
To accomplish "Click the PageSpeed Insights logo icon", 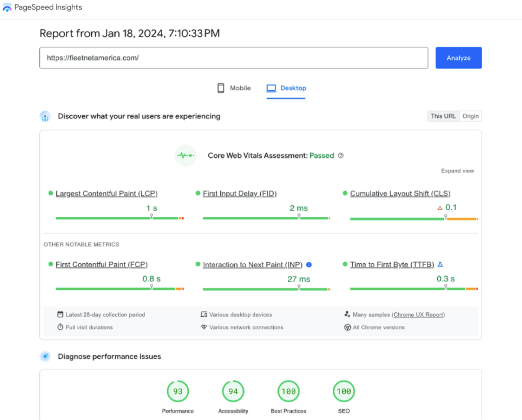I will (x=6, y=7).
